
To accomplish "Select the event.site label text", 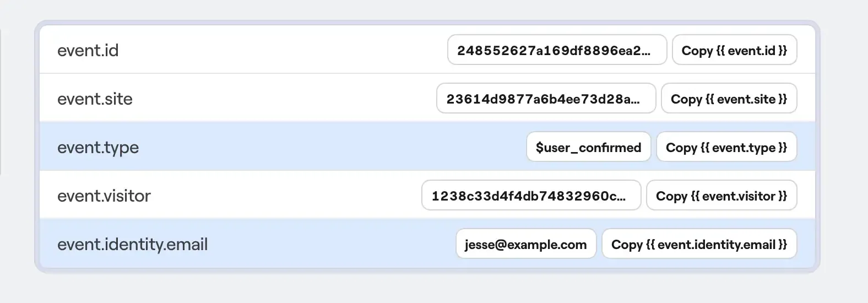I will tap(95, 99).
